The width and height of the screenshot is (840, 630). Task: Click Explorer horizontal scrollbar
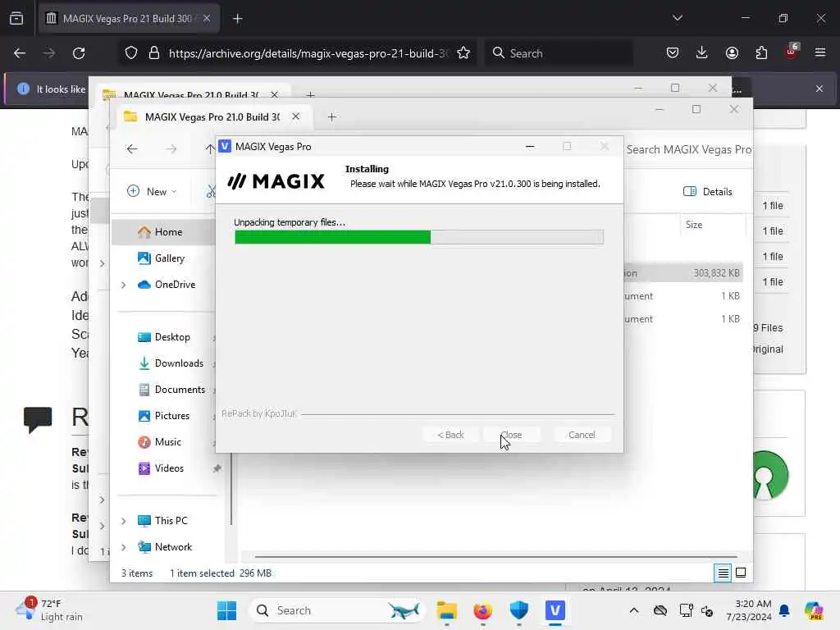click(495, 557)
